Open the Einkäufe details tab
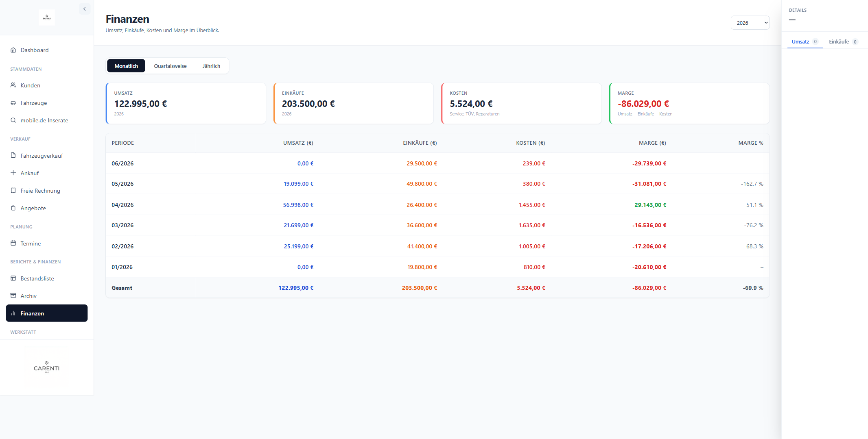Viewport: 868px width, 439px height. tap(843, 41)
